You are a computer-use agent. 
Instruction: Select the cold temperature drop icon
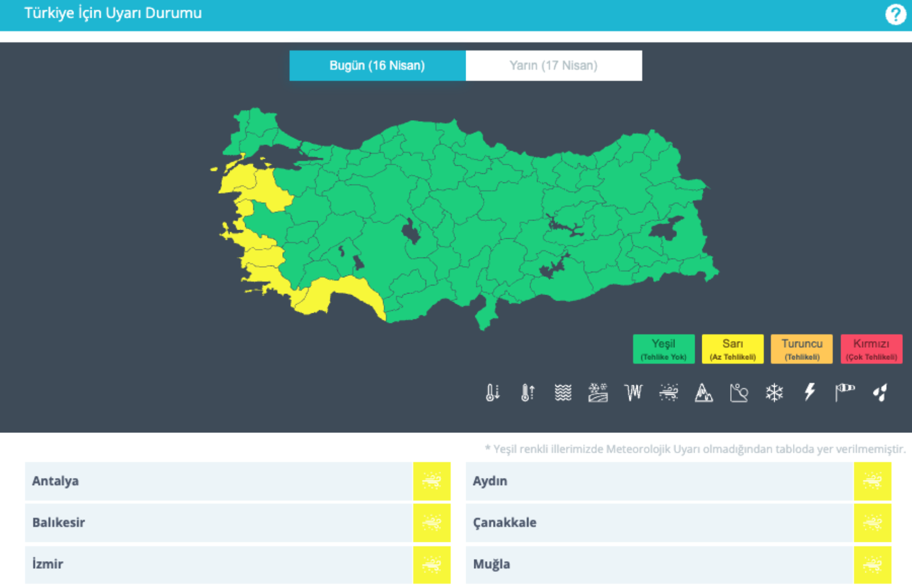(x=492, y=393)
